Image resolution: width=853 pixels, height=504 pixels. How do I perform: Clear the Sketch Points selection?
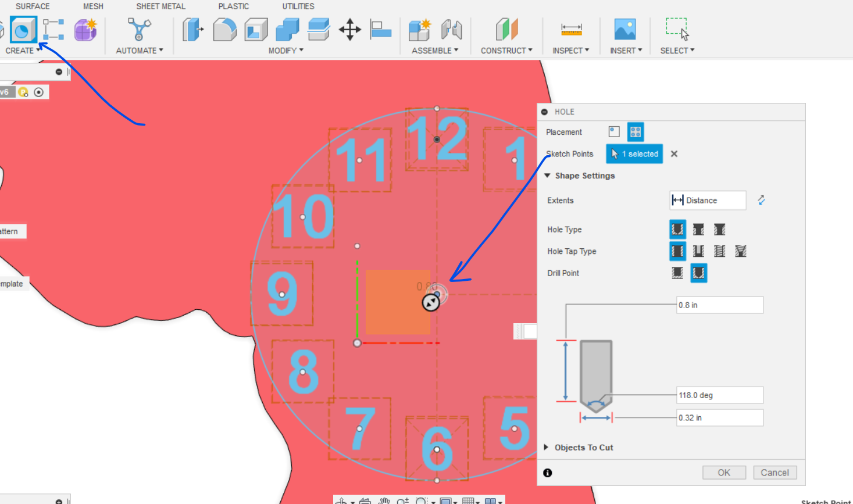click(x=674, y=154)
